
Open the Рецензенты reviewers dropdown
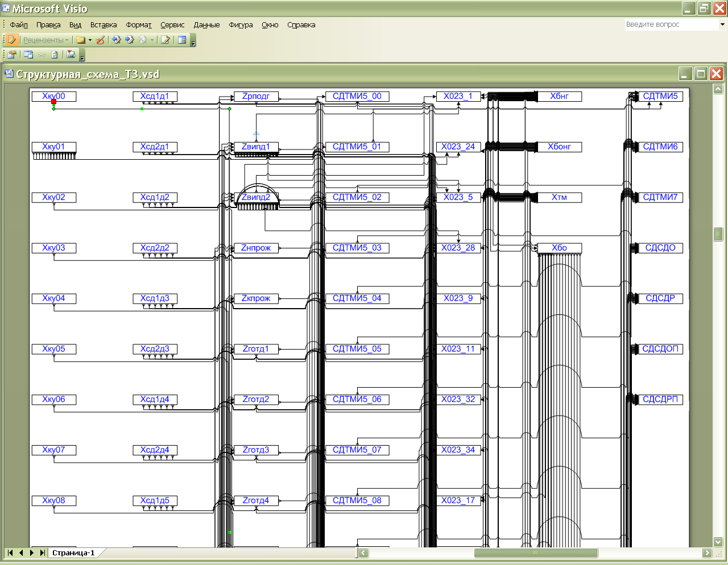point(46,40)
